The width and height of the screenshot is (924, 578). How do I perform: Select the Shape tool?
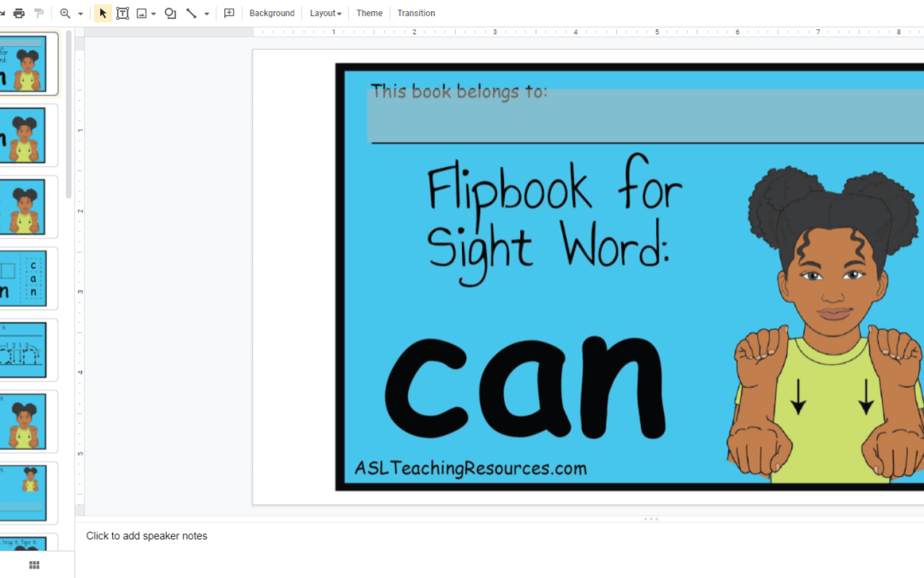(x=170, y=13)
